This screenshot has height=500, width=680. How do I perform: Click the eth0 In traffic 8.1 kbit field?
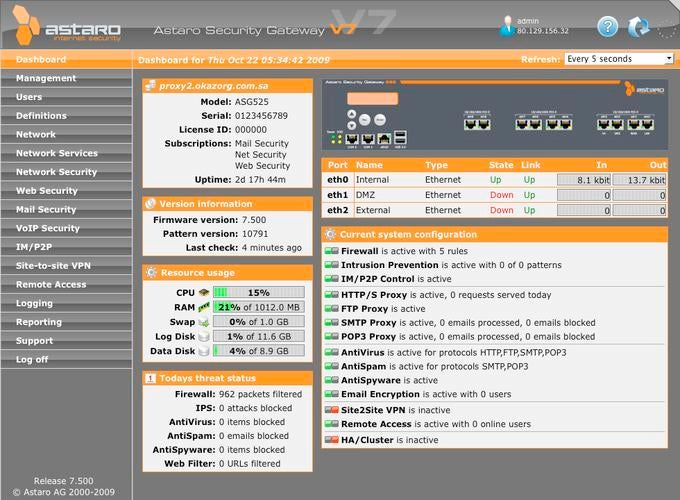click(x=584, y=180)
